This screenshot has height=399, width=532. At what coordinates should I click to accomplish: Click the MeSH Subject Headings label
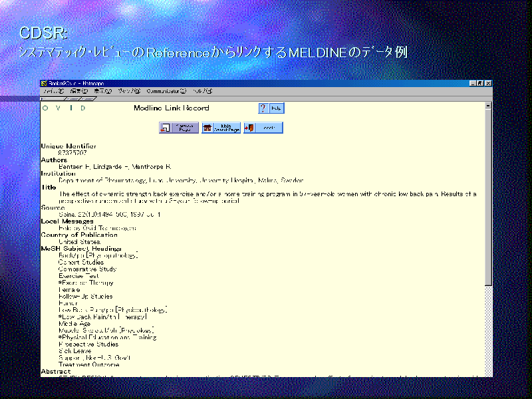81,248
